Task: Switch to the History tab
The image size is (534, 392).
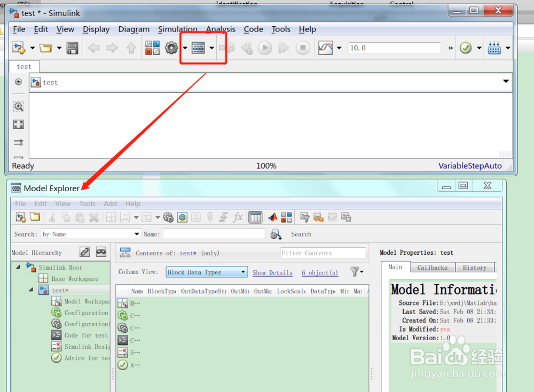Action: point(474,268)
